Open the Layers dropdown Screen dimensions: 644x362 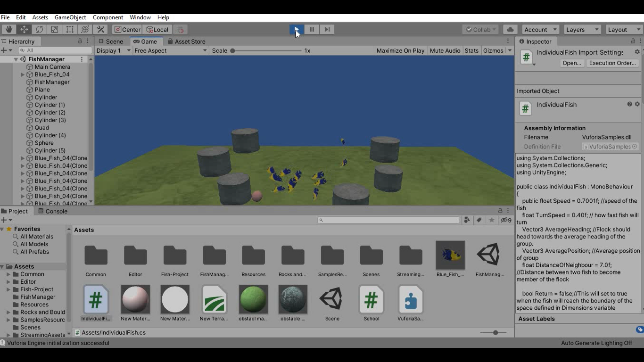coord(582,29)
